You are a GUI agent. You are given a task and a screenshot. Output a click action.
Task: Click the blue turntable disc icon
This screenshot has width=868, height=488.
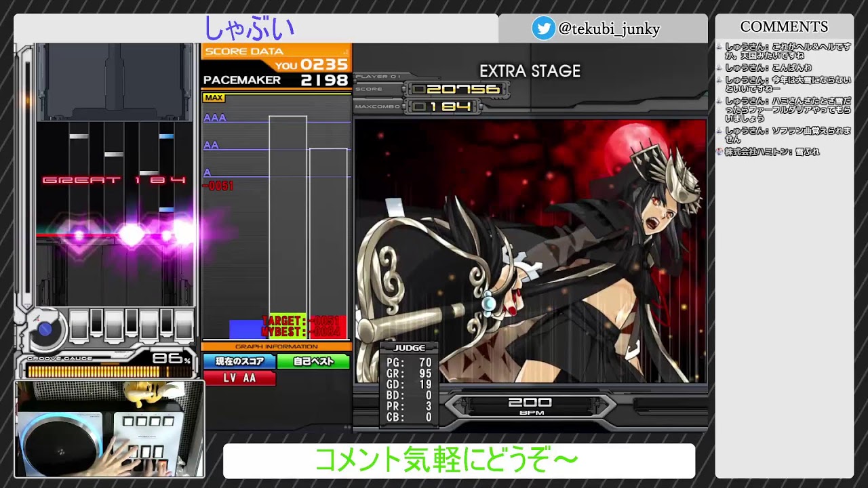(45, 330)
